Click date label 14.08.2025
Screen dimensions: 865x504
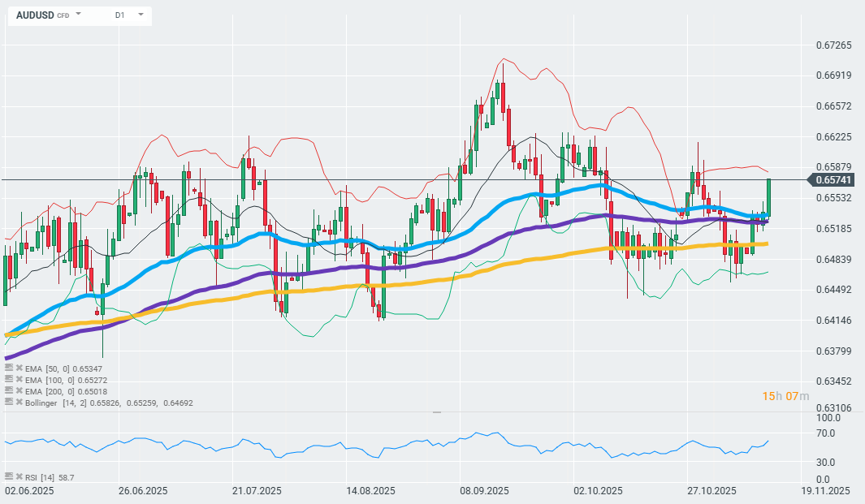click(370, 491)
